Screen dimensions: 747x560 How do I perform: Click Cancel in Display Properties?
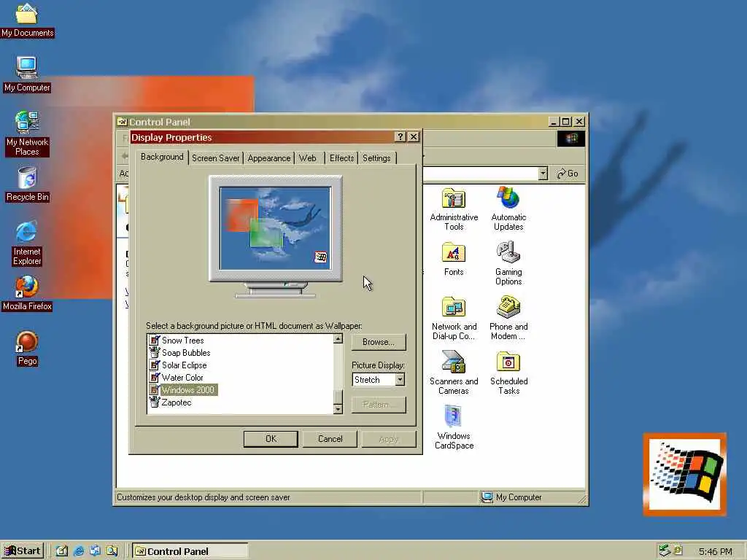click(330, 439)
